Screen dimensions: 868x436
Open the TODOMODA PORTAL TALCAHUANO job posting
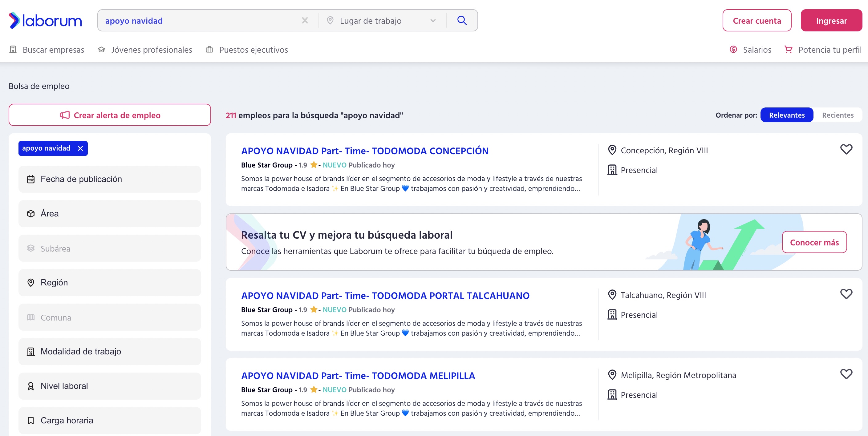[385, 296]
